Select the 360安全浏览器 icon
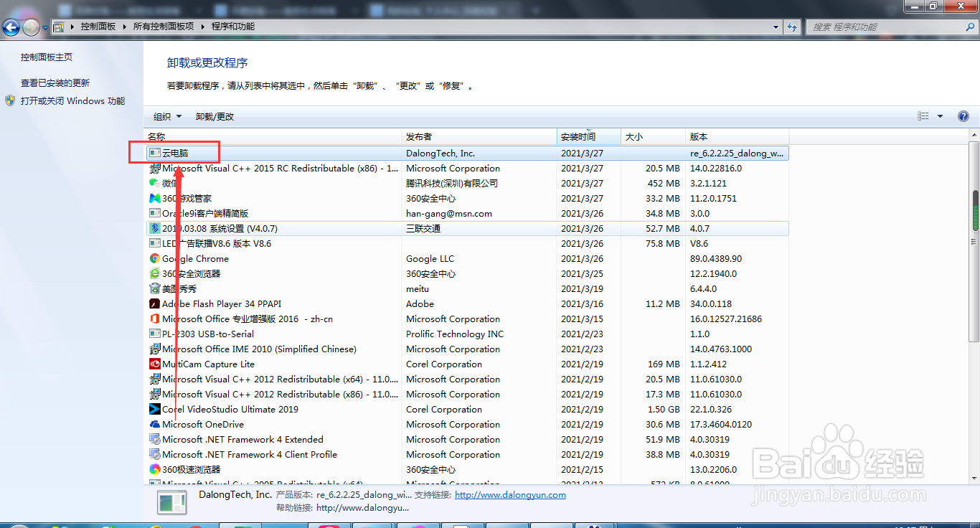Screen dimensions: 980x528 tap(154, 274)
